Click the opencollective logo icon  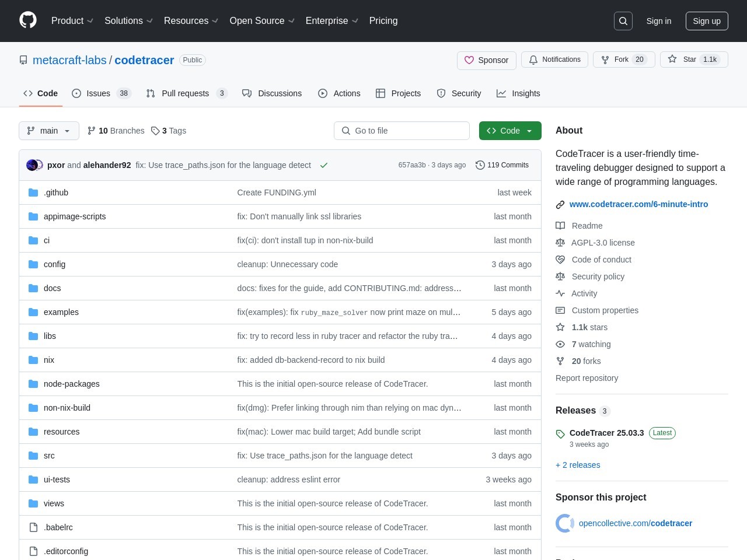click(565, 523)
